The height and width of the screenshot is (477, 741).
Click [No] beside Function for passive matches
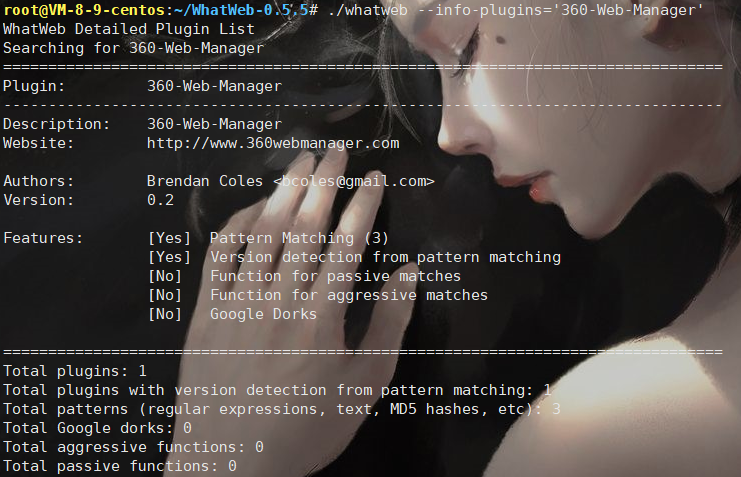[165, 276]
